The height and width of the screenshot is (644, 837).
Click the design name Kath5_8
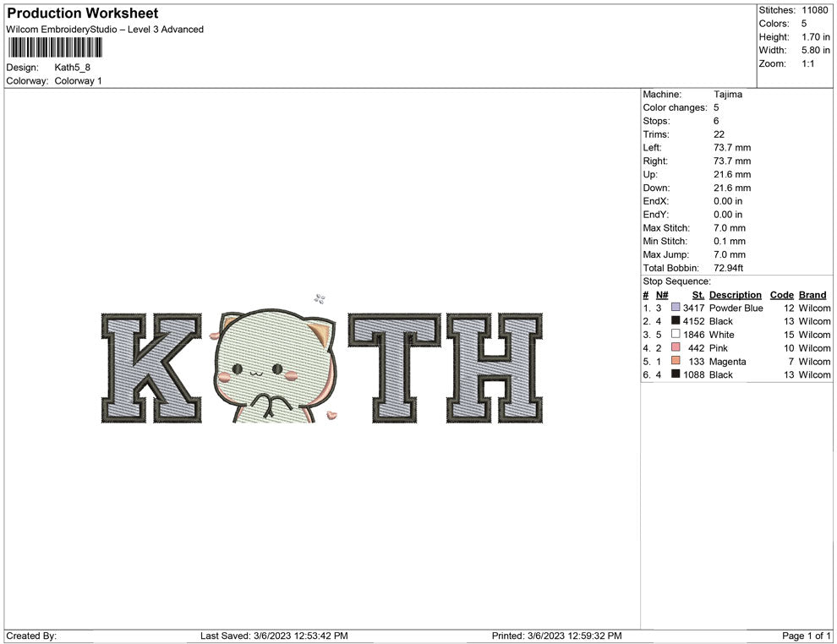point(72,68)
